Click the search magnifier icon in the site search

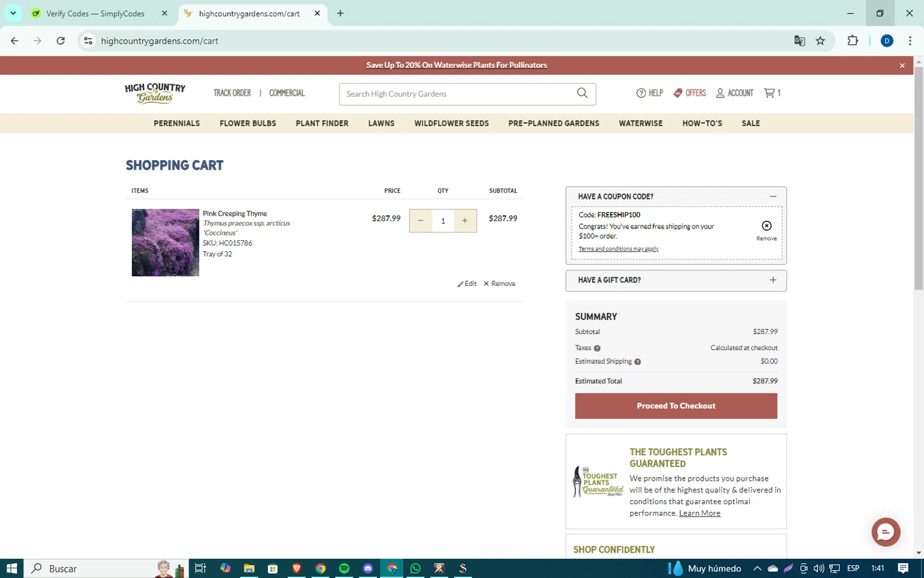tap(582, 93)
